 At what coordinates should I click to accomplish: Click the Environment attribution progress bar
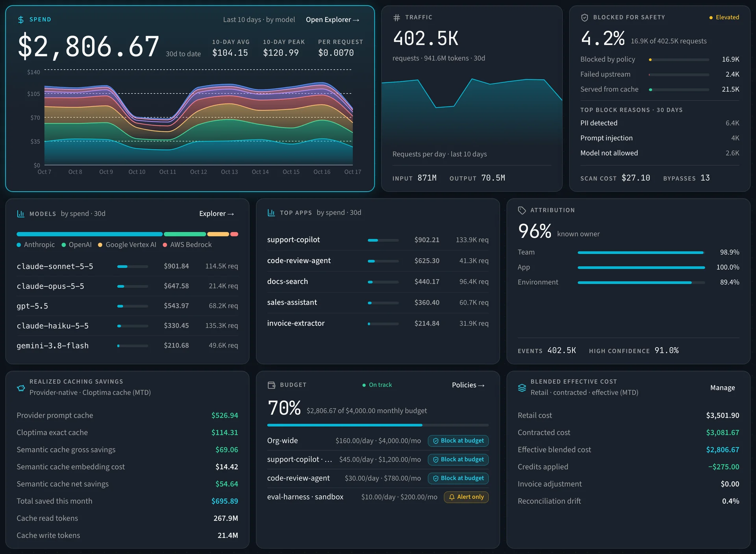pos(641,283)
